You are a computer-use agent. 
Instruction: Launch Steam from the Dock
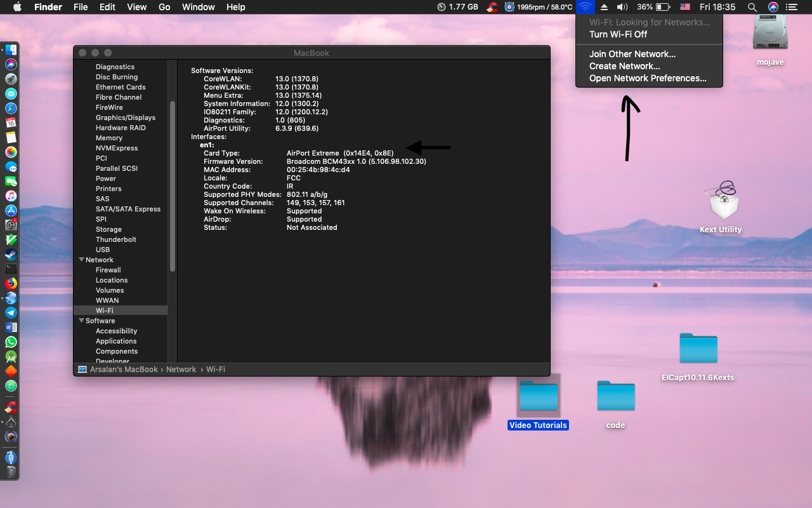point(11,255)
